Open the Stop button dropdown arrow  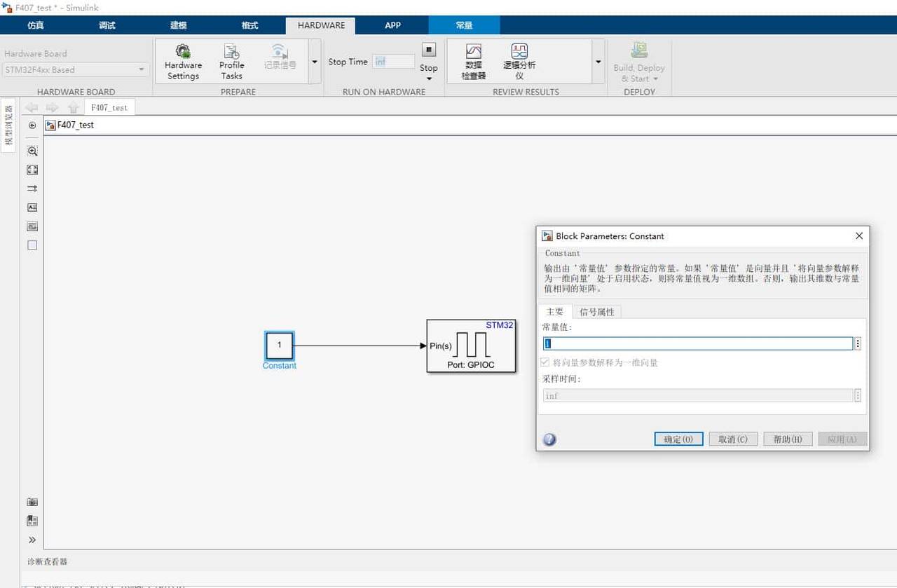pyautogui.click(x=428, y=77)
